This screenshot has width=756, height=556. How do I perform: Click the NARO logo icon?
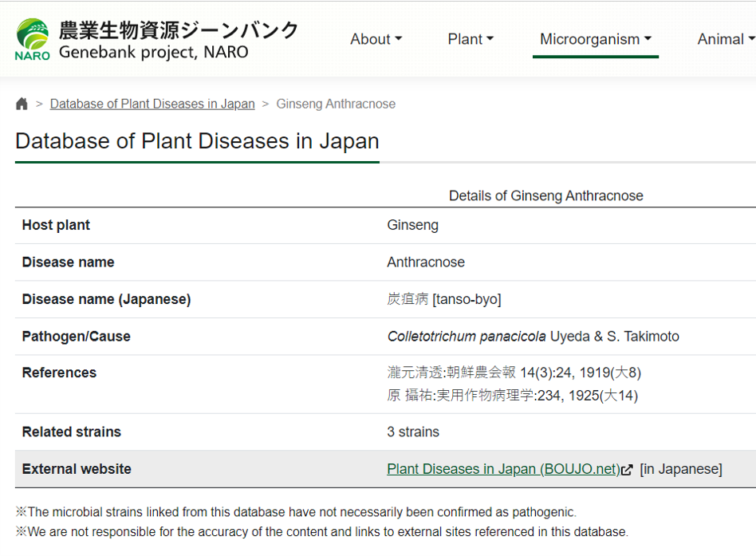[x=33, y=39]
